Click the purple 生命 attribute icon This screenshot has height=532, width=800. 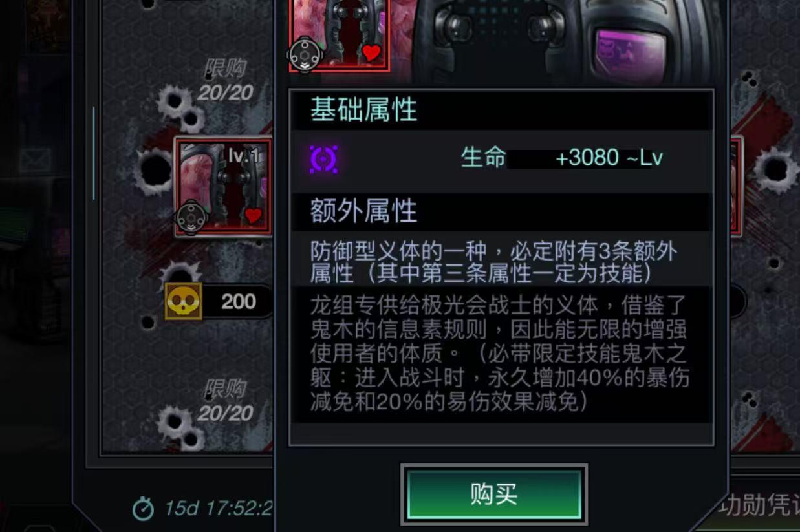[x=323, y=158]
